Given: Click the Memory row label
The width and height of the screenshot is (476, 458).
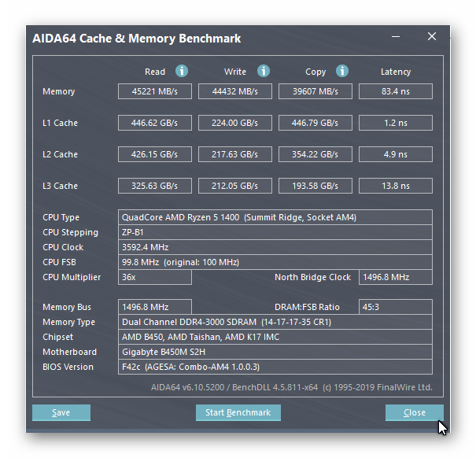Looking at the screenshot, I should point(58,92).
